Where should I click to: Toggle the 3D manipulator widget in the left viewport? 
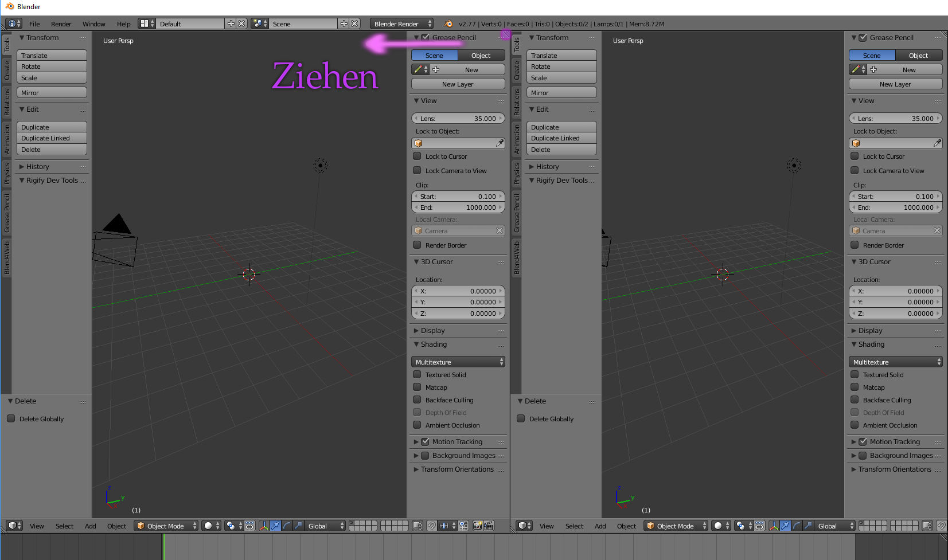point(264,526)
